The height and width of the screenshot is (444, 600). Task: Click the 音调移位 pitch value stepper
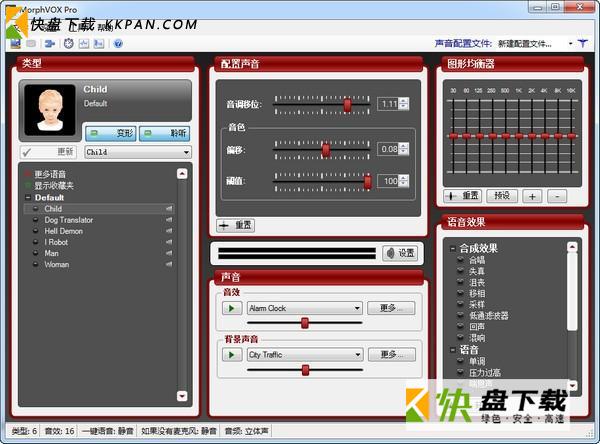coord(403,104)
